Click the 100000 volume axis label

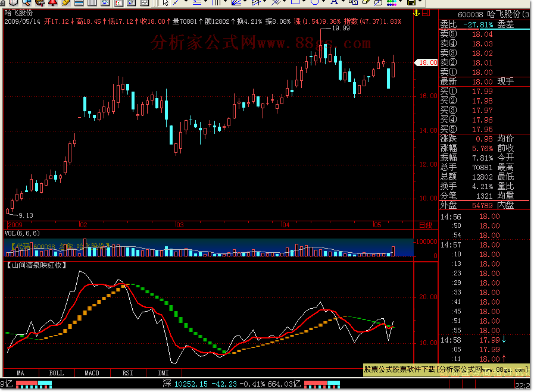pos(427,242)
